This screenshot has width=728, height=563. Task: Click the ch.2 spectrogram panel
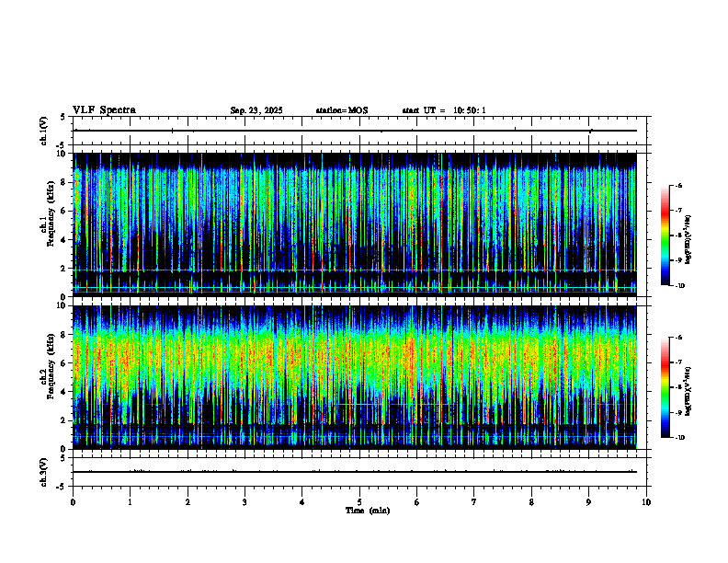355,377
